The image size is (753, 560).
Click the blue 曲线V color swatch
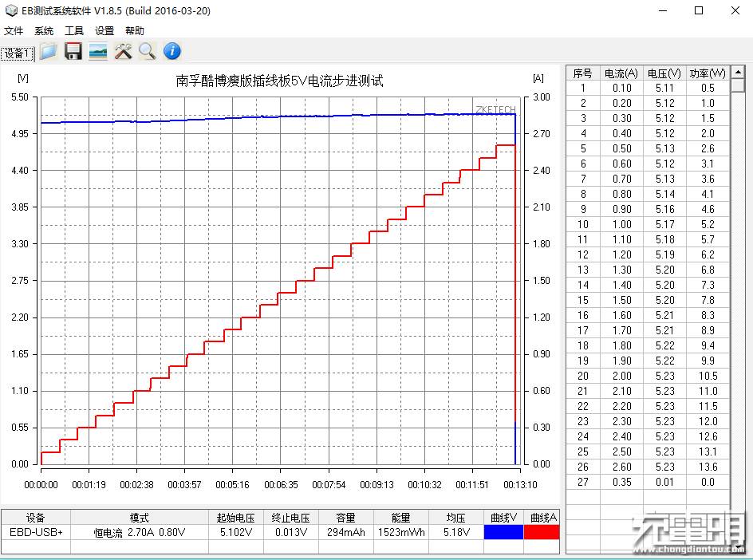[503, 532]
